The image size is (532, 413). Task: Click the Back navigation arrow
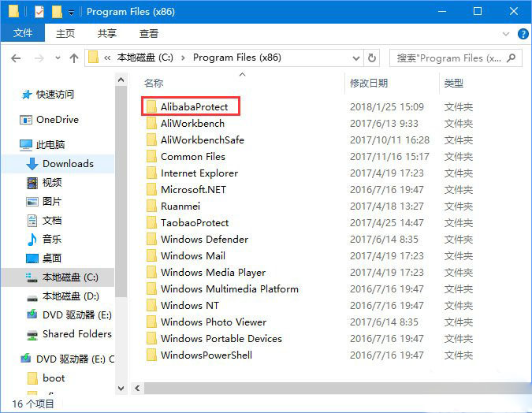(17, 58)
